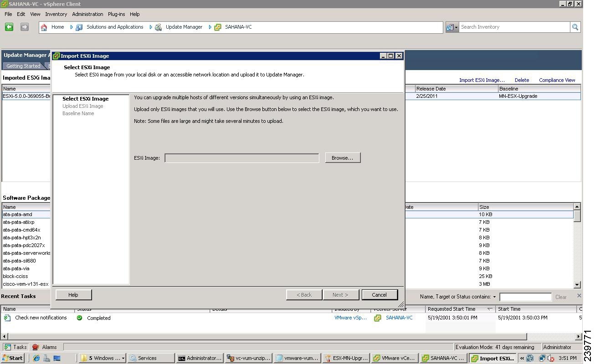Click the Tasks icon in status bar
The height and width of the screenshot is (364, 595).
tap(7, 347)
